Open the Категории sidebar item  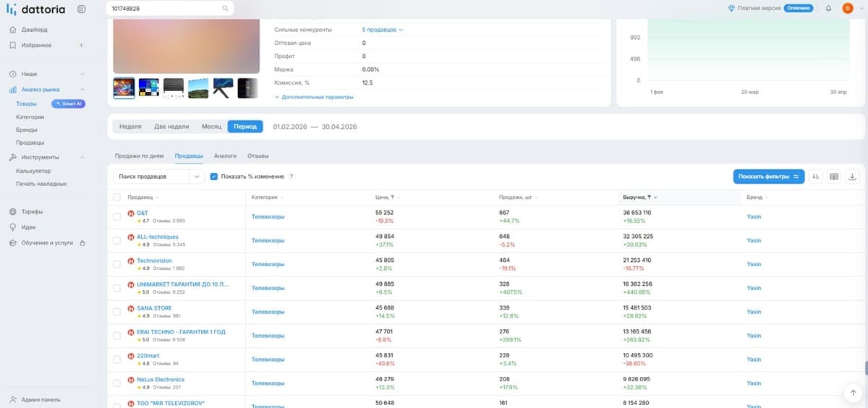click(x=30, y=116)
